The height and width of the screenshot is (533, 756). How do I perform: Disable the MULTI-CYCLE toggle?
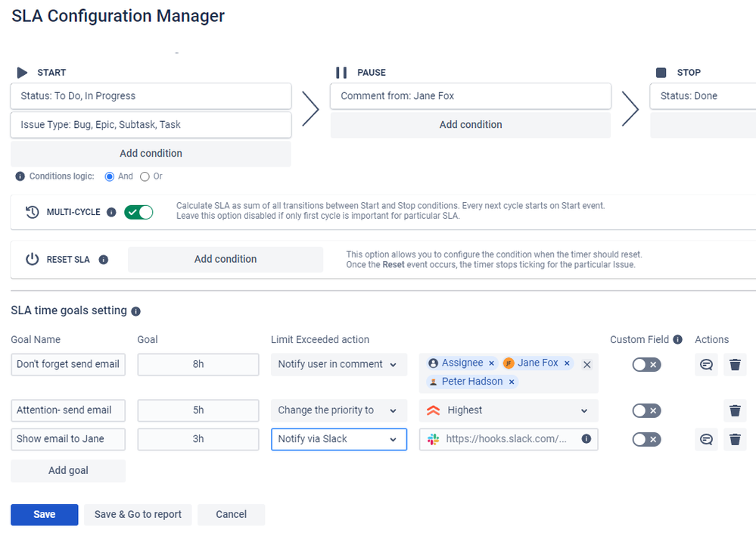pos(138,212)
